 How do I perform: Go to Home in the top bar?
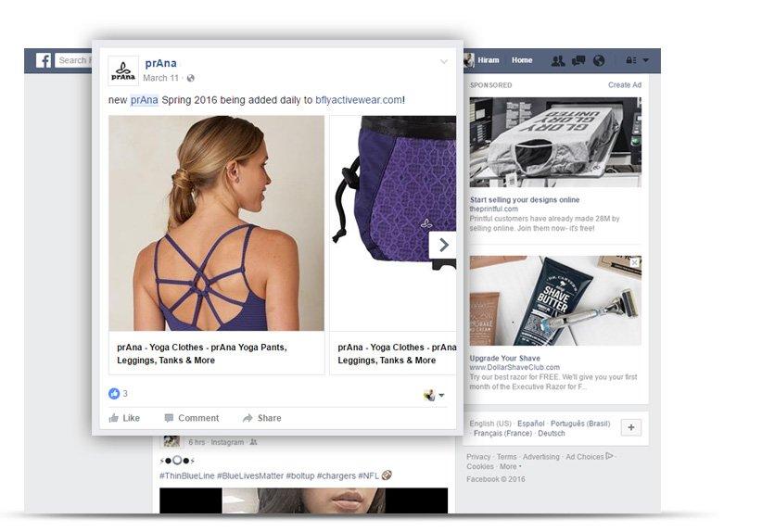click(522, 60)
